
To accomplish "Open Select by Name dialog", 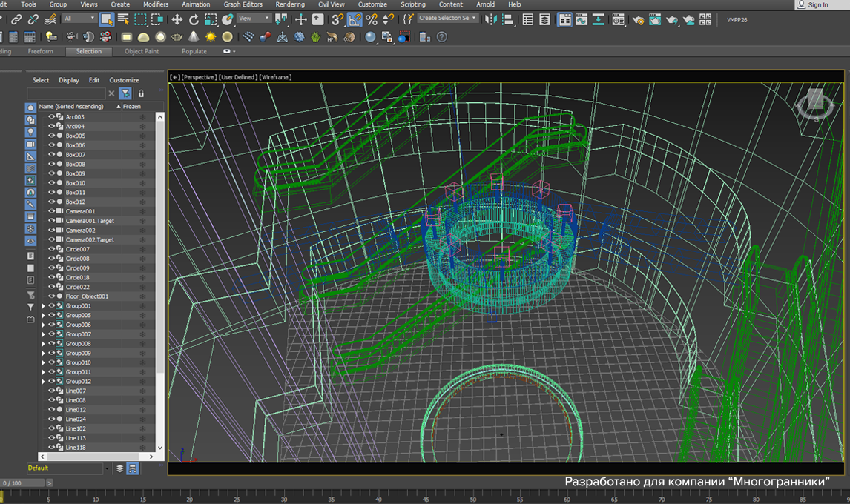I will click(124, 20).
